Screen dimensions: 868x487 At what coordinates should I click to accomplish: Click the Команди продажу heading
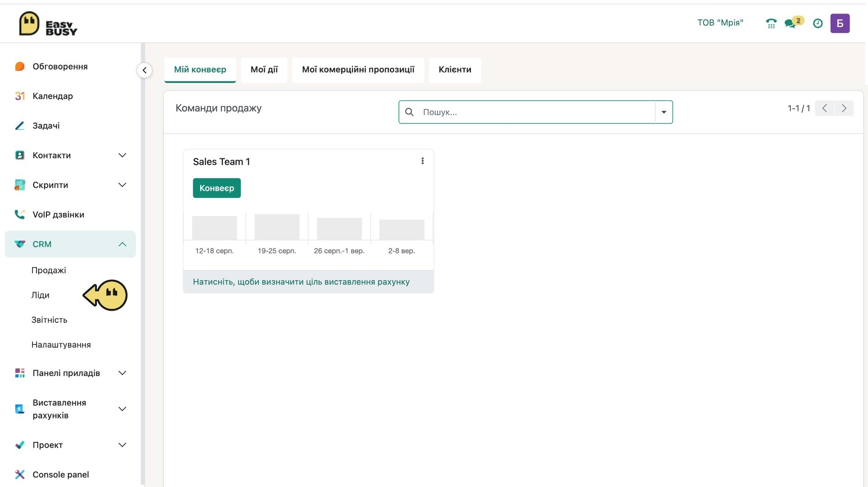(x=219, y=108)
